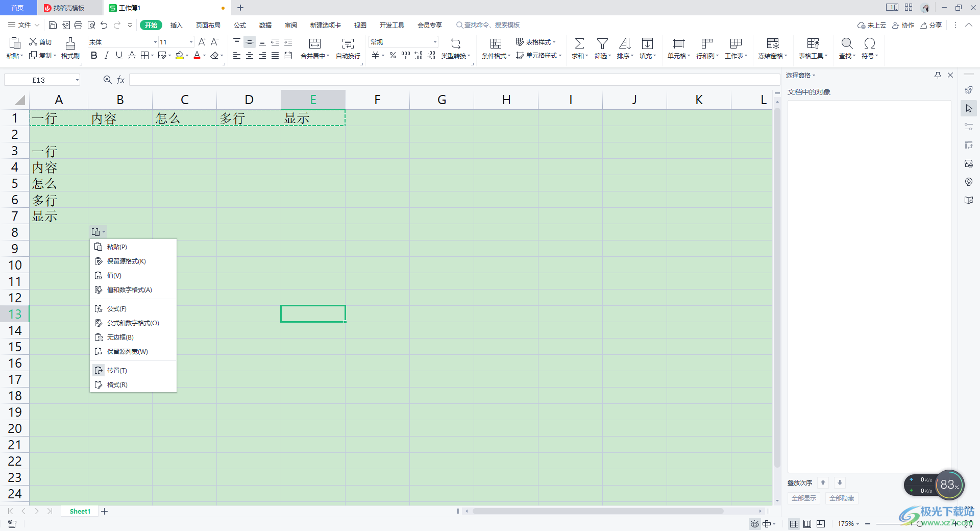Click the Auto wrap (自动换行) icon

(x=348, y=43)
